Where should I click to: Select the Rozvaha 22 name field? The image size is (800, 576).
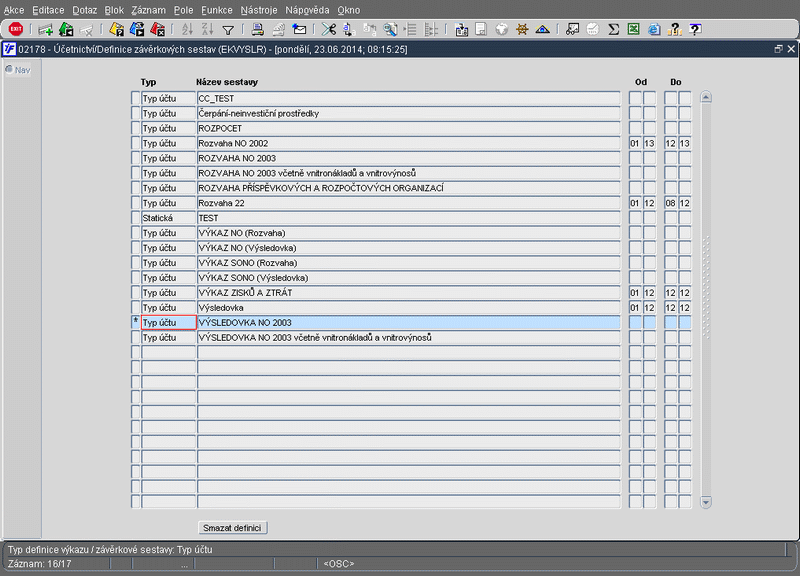[x=409, y=203]
